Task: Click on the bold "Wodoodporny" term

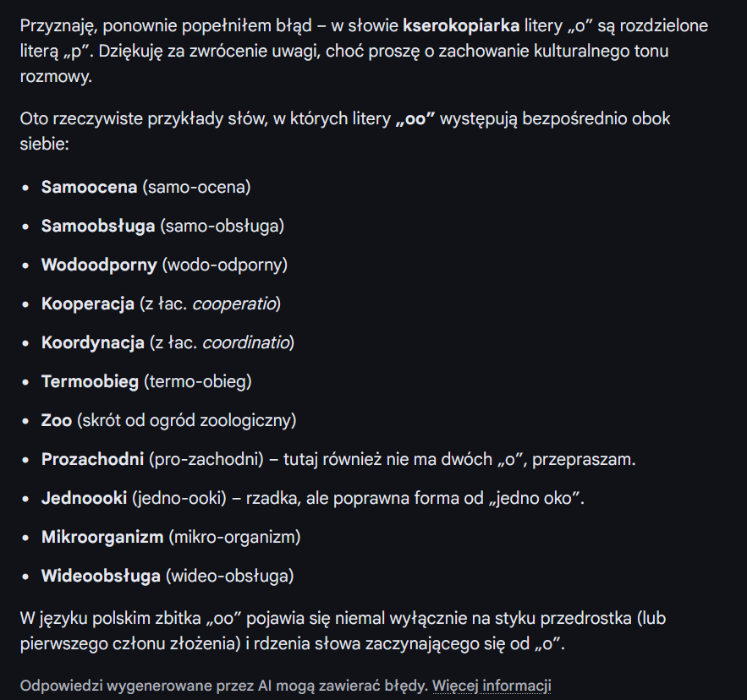Action: (x=99, y=265)
